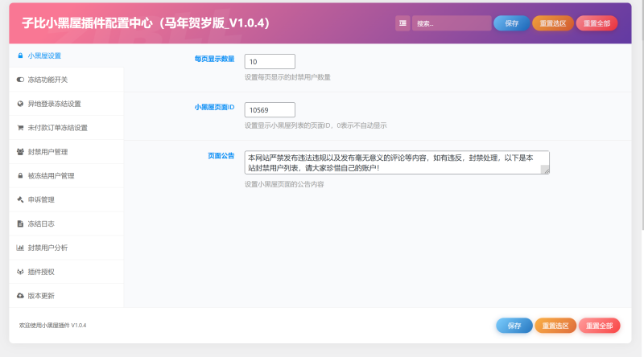This screenshot has height=357, width=644.
Task: Select 被冻结用户管理 in the sidebar
Action: [66, 175]
